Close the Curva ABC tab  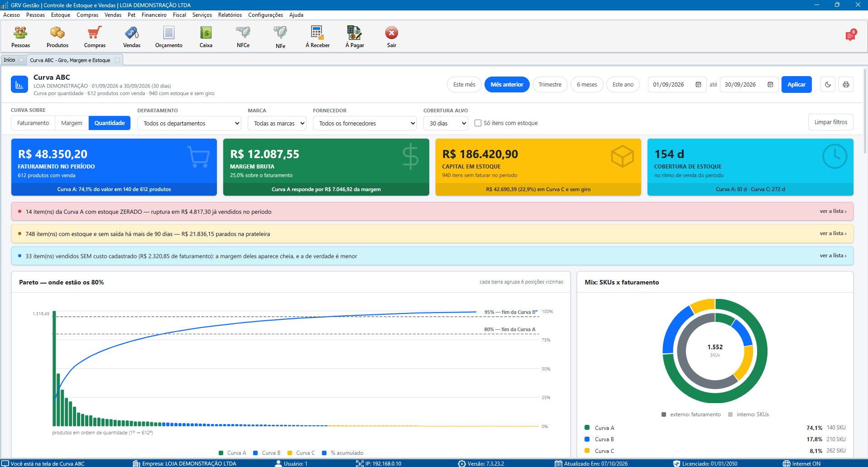(117, 60)
